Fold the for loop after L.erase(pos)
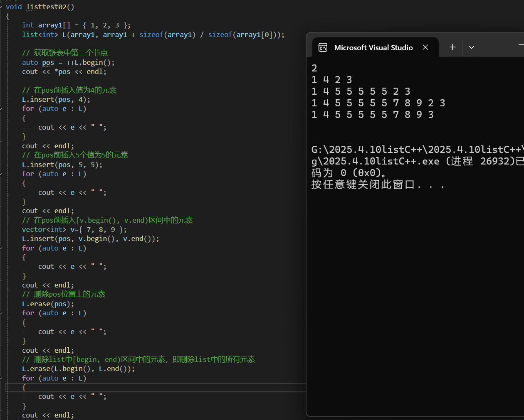Screen dimensions: 524x420 [x=1, y=313]
